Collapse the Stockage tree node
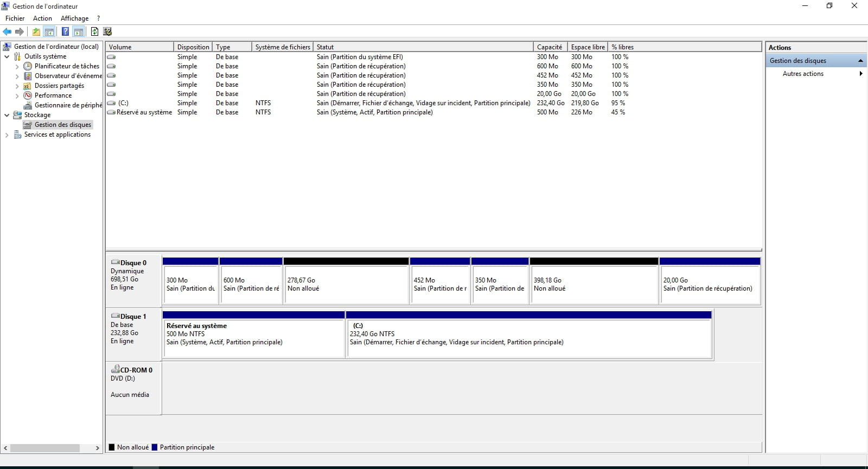Screen dimensions: 868x469 click(x=7, y=115)
